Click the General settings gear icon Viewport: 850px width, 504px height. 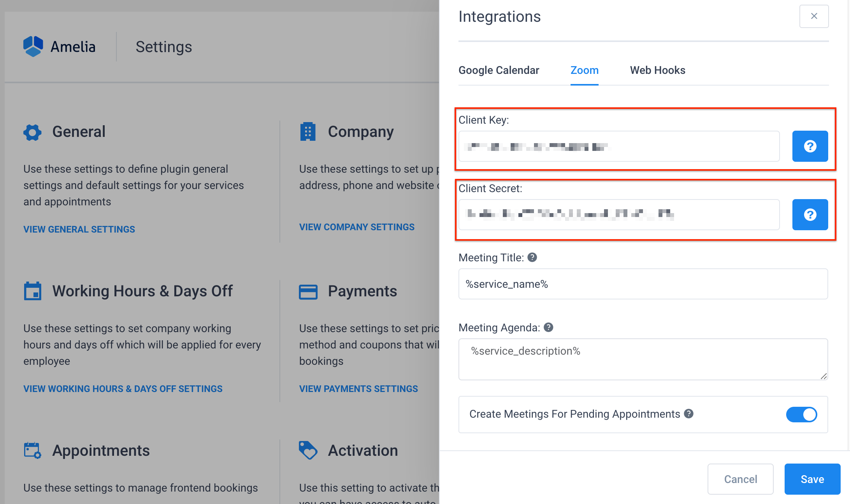(32, 132)
